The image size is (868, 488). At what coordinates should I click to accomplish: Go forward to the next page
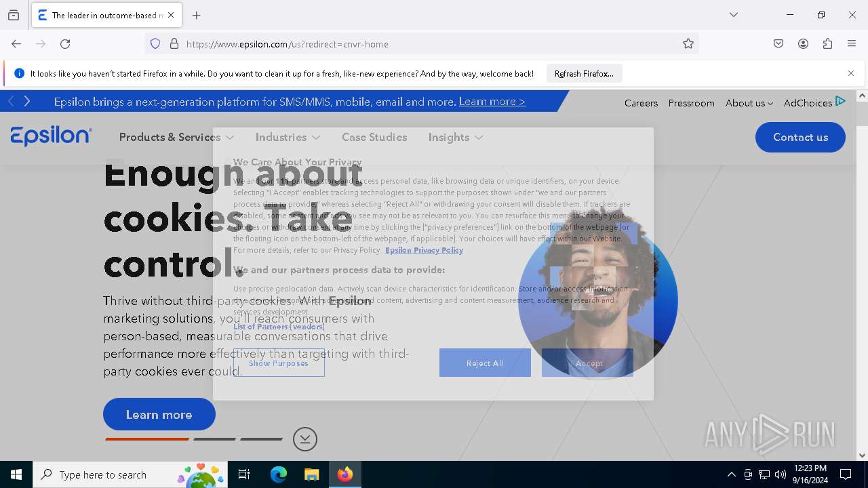41,44
